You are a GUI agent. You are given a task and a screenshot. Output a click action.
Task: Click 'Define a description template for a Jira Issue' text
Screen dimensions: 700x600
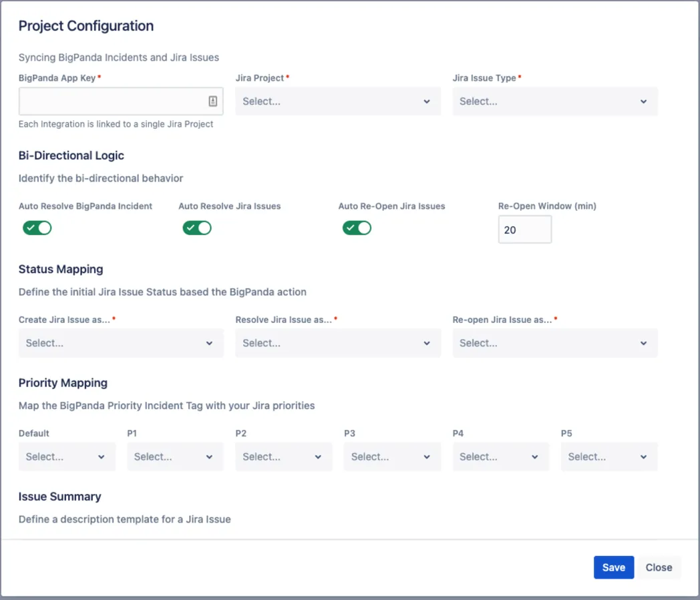pyautogui.click(x=124, y=519)
